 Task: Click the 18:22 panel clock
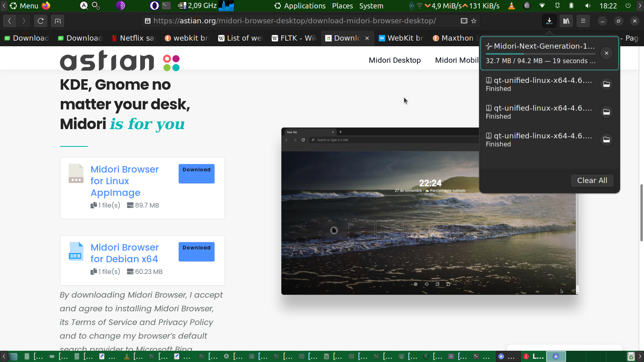tap(608, 6)
